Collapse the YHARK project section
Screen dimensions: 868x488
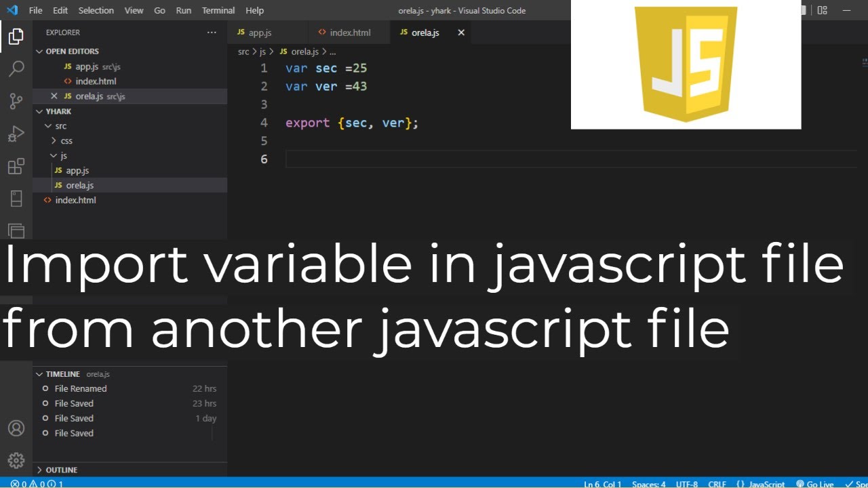tap(130, 111)
